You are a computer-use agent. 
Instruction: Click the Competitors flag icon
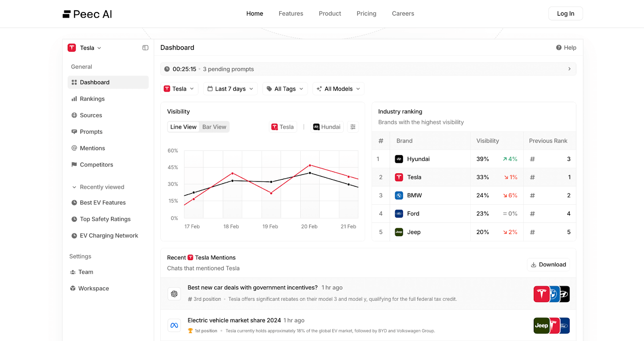[74, 164]
